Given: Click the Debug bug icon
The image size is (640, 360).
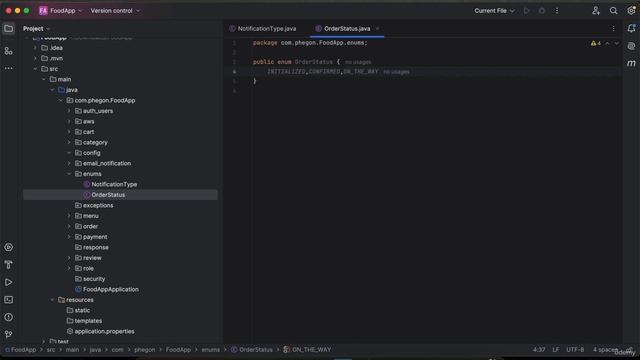Looking at the screenshot, I should [542, 11].
